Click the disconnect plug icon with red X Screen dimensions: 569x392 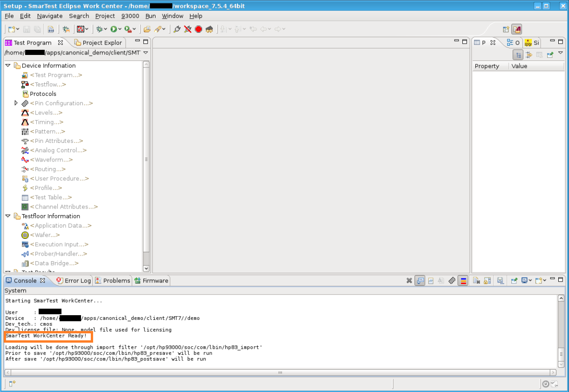pos(188,29)
